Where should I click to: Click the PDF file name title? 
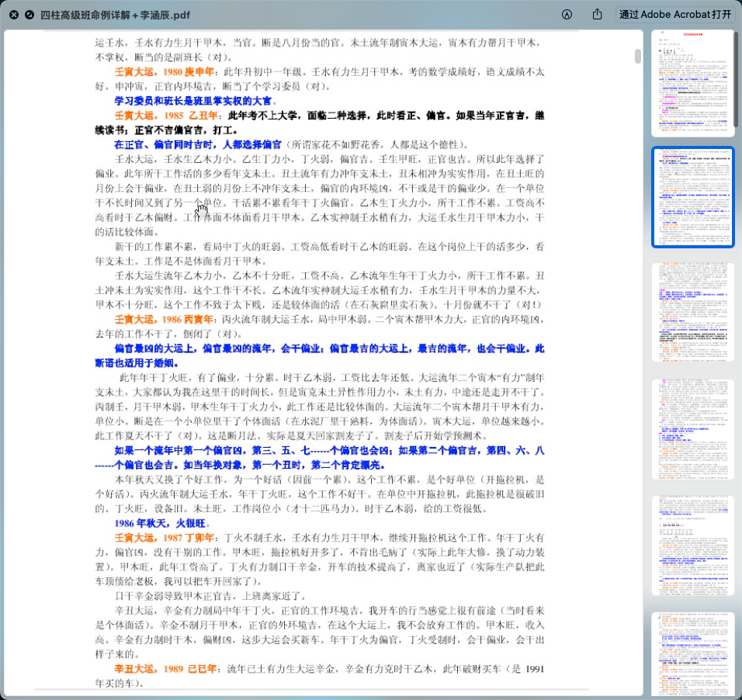pyautogui.click(x=115, y=15)
